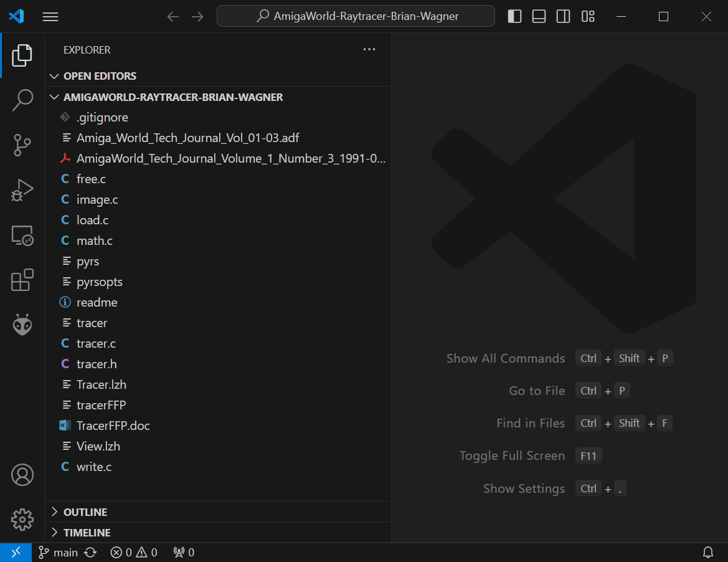Toggle the secondary side bar visibility

563,17
